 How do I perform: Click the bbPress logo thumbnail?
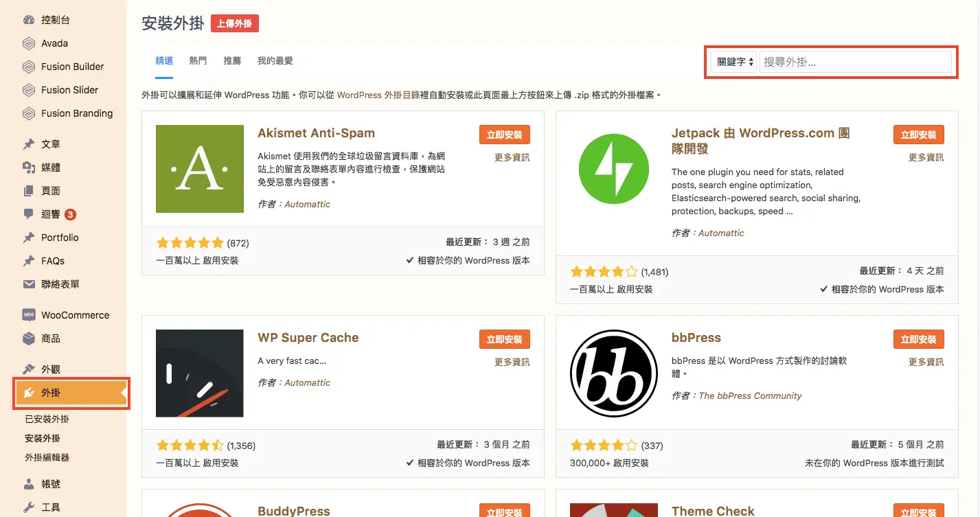point(614,374)
